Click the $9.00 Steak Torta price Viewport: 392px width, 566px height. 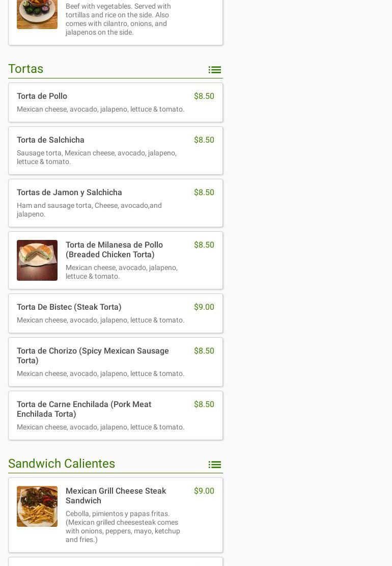[204, 307]
